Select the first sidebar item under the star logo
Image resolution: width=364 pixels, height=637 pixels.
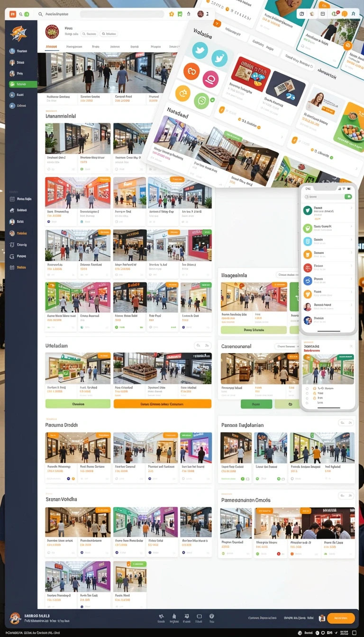[x=19, y=51]
